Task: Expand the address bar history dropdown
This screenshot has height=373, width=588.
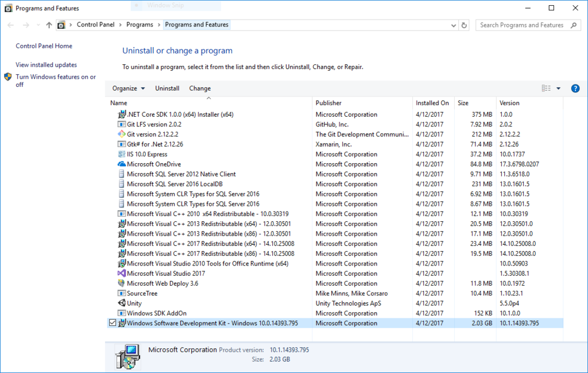Action: click(454, 25)
